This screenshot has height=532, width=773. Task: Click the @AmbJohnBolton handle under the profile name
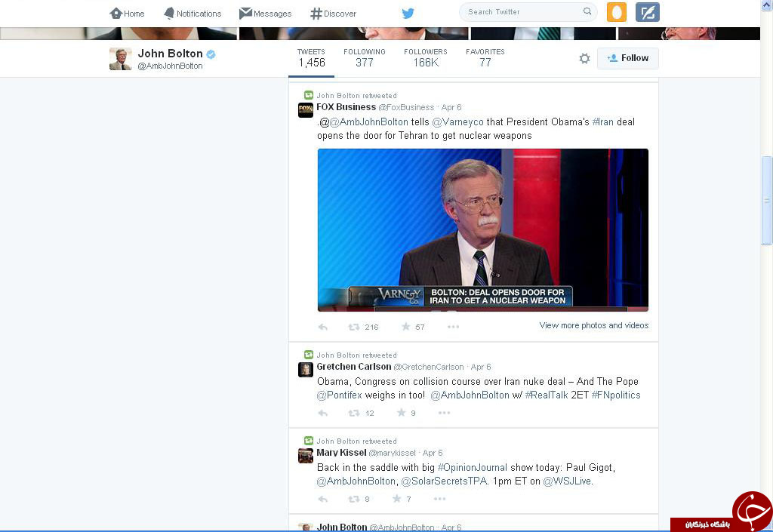[x=170, y=66]
